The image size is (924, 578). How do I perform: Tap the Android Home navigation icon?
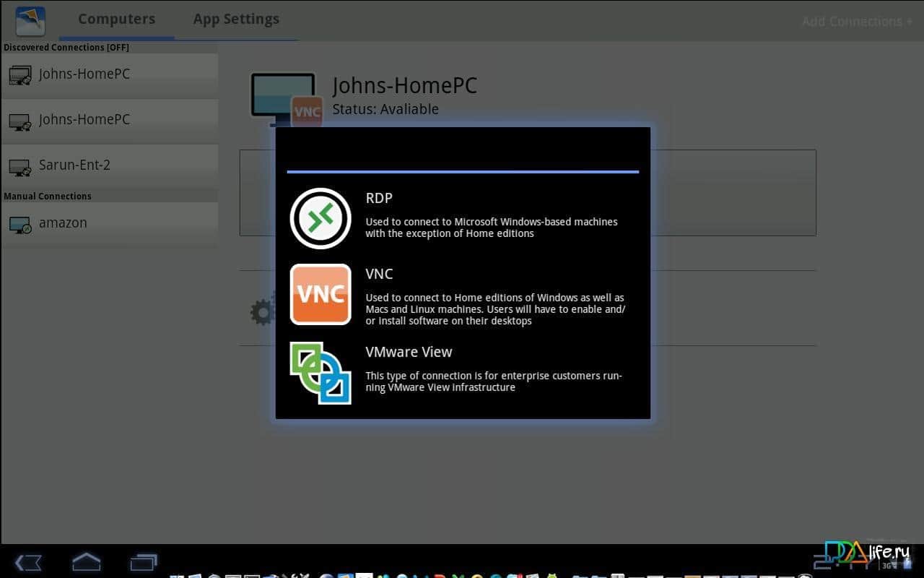click(86, 561)
